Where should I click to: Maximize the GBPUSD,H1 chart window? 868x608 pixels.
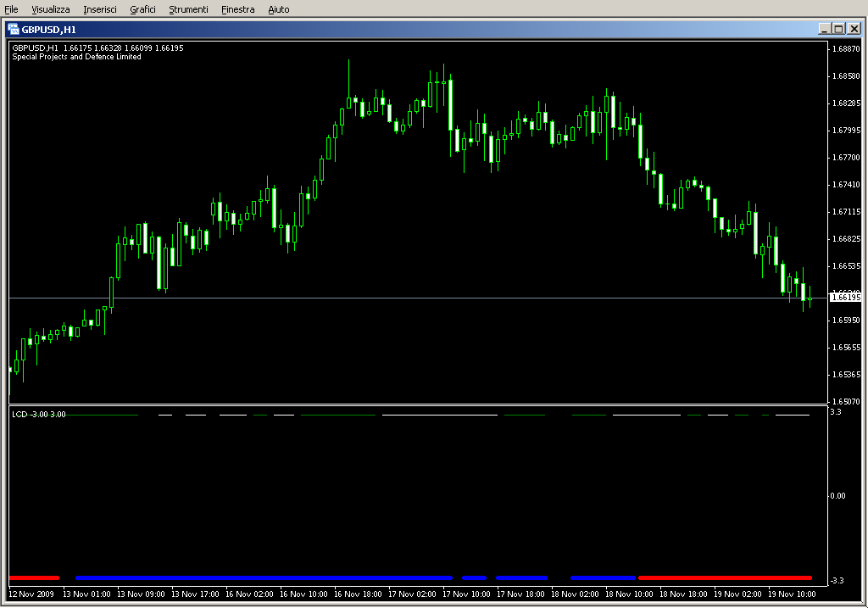pos(838,29)
